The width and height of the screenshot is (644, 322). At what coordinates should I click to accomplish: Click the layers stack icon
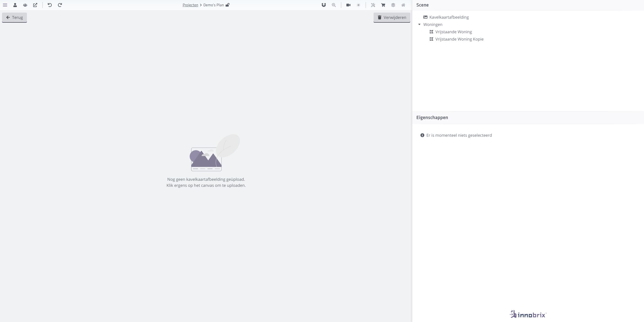point(393,5)
